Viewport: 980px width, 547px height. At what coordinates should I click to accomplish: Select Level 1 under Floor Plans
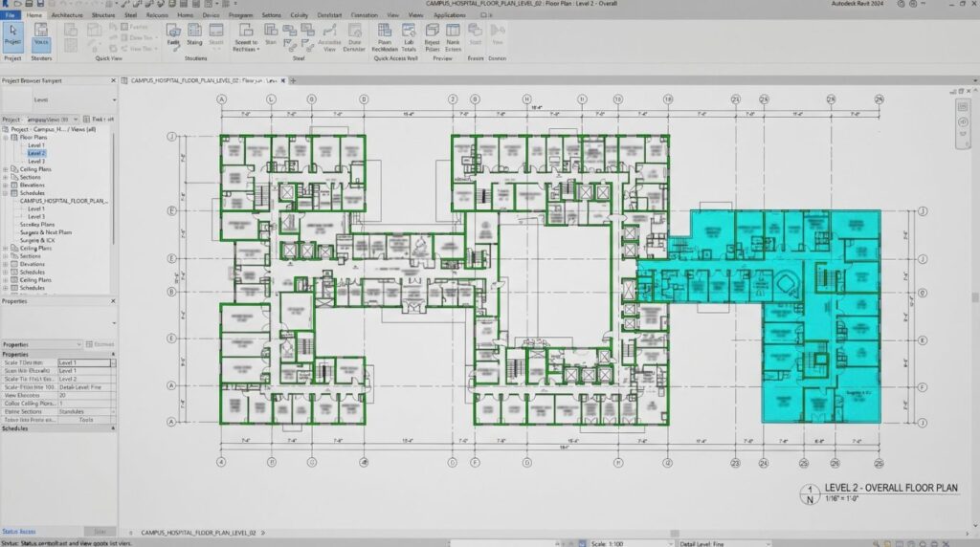click(35, 145)
